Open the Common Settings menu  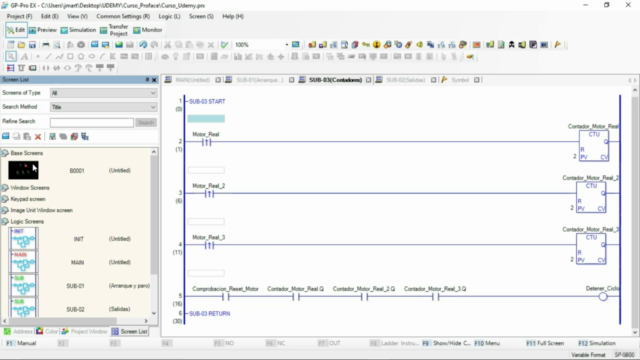123,16
